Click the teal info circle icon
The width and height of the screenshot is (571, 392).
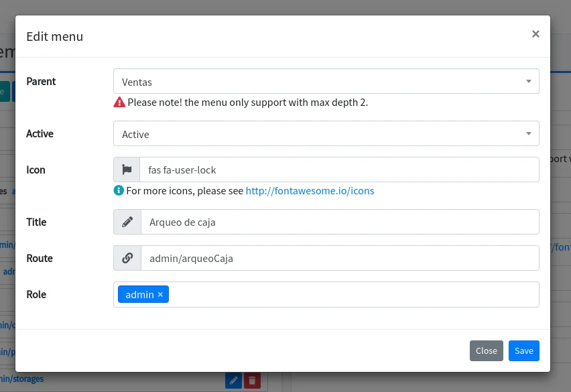[x=119, y=190]
